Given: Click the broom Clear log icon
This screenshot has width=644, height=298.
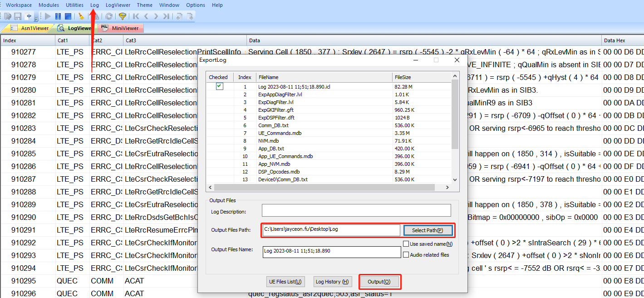Looking at the screenshot, I should tap(81, 16).
